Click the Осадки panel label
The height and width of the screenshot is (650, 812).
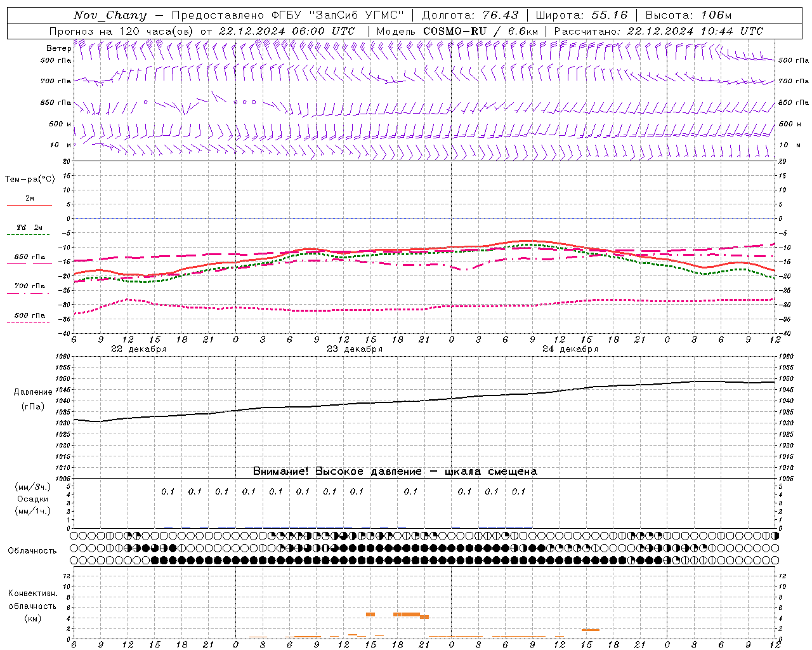(x=33, y=499)
